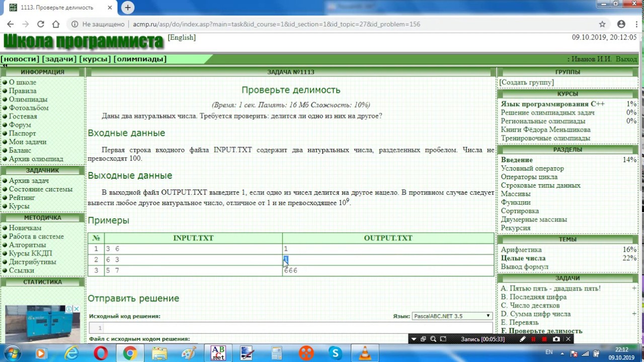Open the generator advertisement image

click(x=42, y=324)
